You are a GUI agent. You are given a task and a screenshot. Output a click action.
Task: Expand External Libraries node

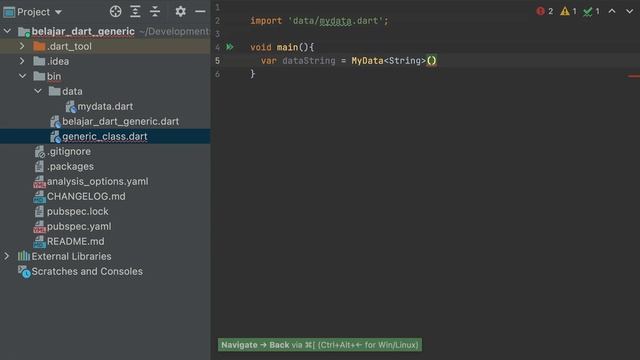(7, 256)
